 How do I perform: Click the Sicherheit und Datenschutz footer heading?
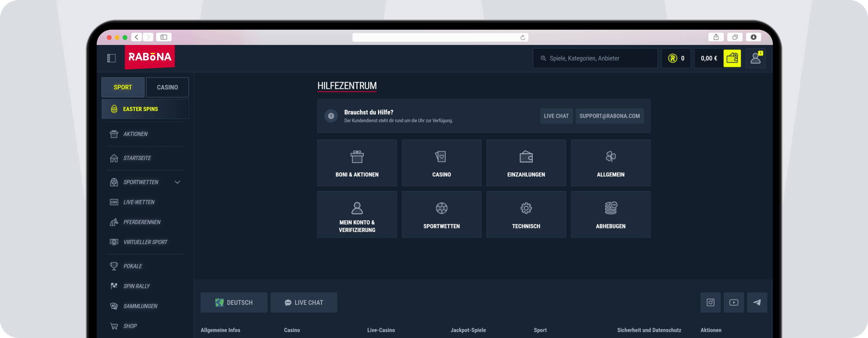click(x=649, y=330)
